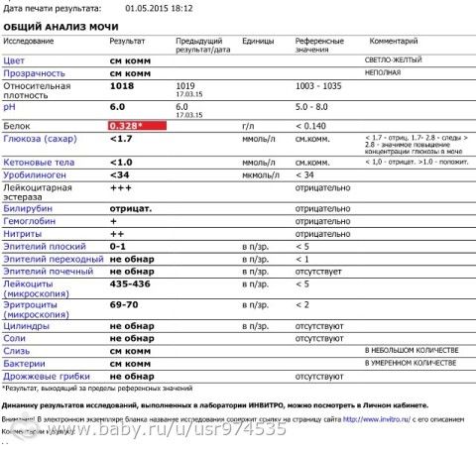Screen dimensions: 476x453
Task: Open the Эпителий почечный link
Action: [x=49, y=272]
